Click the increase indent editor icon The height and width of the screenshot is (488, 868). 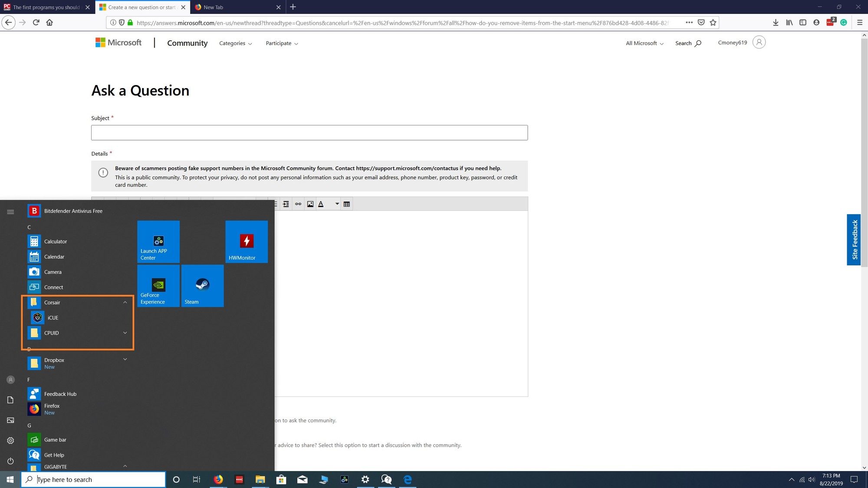coord(286,204)
